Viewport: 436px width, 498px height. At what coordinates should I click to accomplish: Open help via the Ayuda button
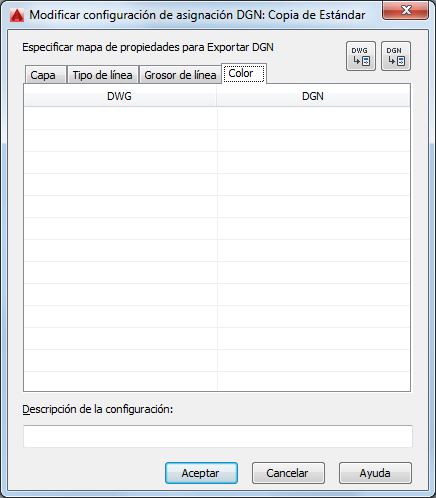[375, 473]
